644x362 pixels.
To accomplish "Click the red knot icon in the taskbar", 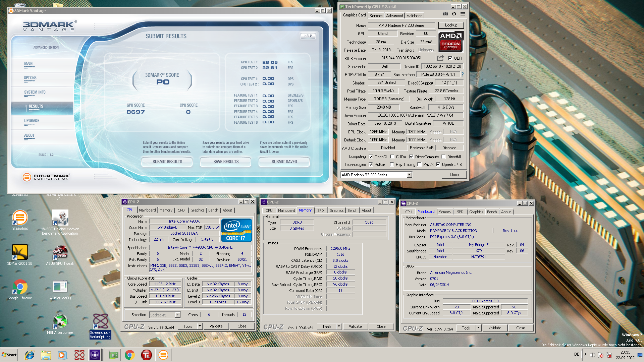I will [x=79, y=355].
